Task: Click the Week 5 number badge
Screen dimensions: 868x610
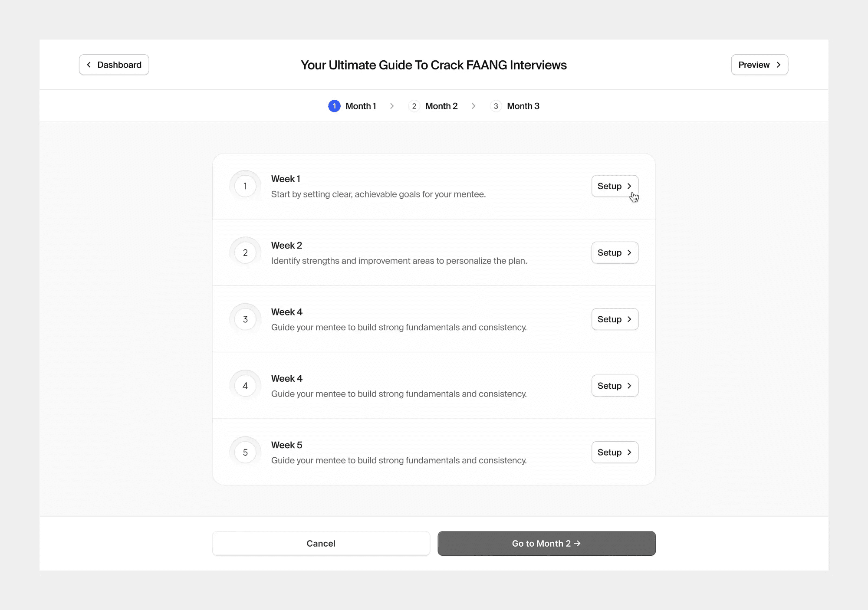Action: click(245, 452)
